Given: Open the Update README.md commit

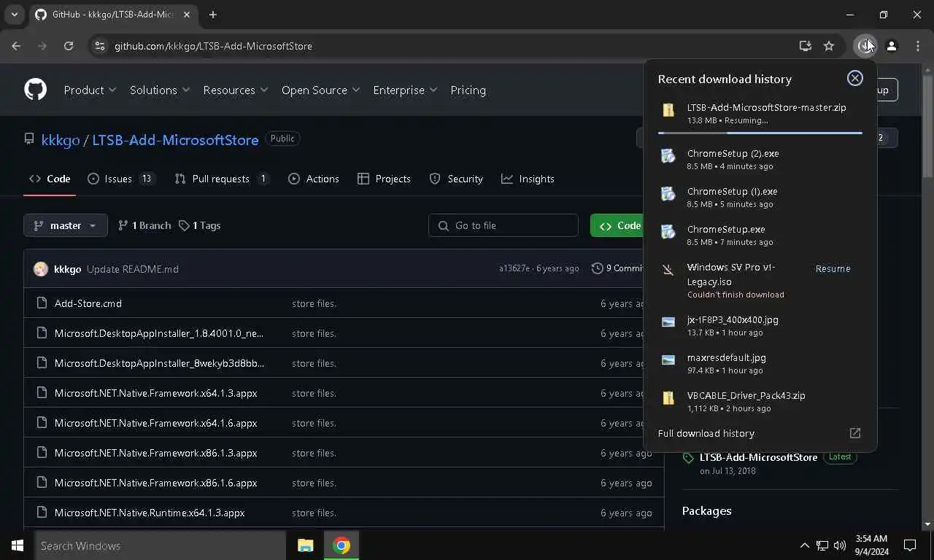Looking at the screenshot, I should click(133, 269).
